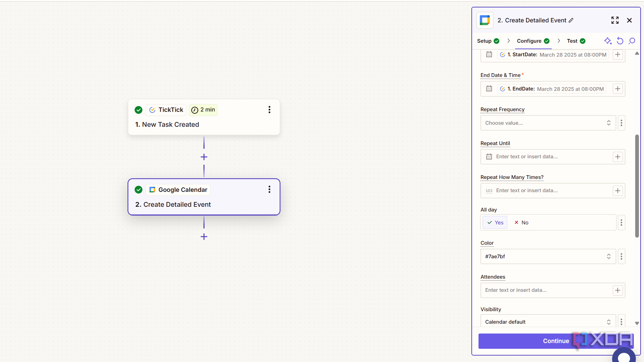Click the Repeat Until label
The image size is (644, 362).
495,143
